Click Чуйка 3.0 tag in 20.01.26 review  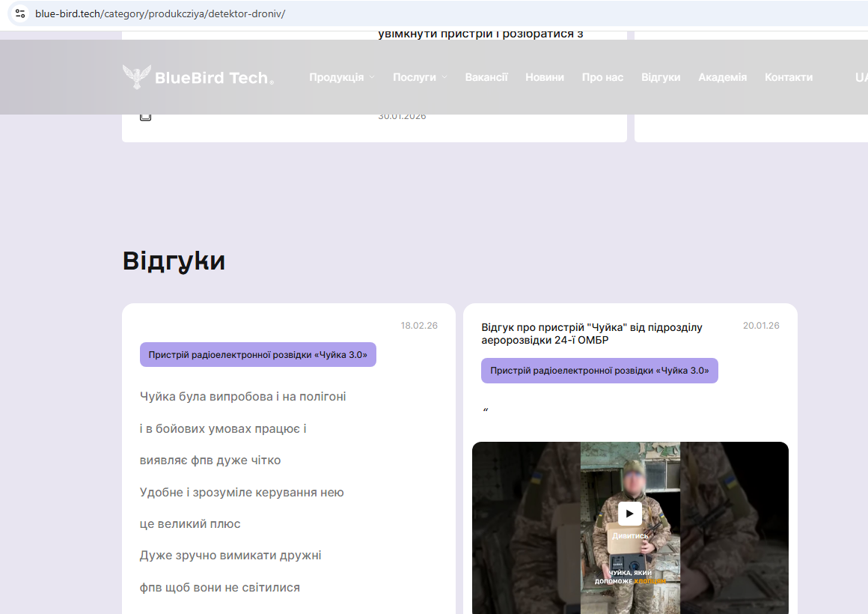(599, 371)
